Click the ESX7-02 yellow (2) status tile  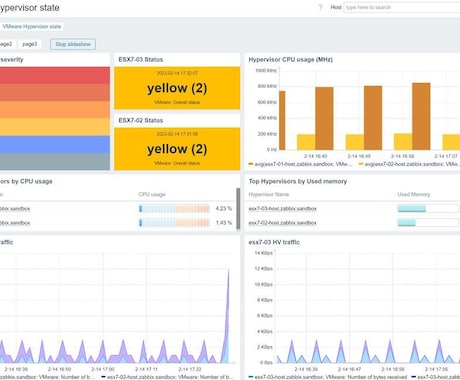(177, 149)
